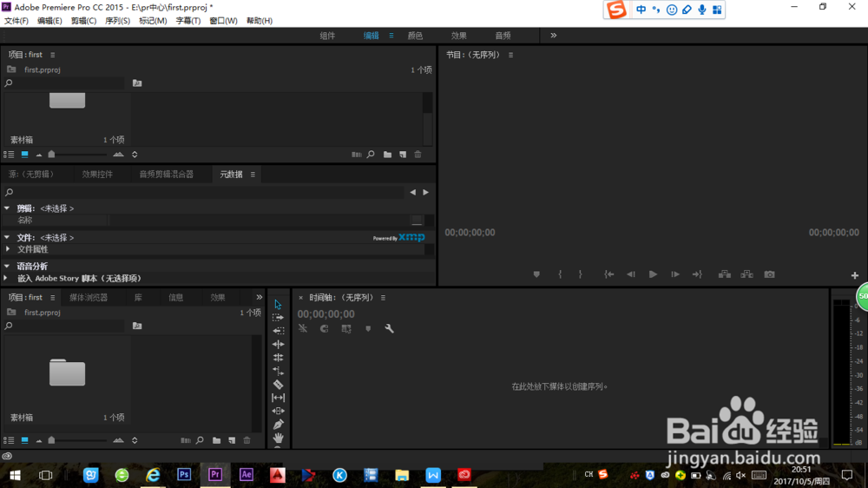
Task: Open the 序列(S) menu
Action: point(117,21)
